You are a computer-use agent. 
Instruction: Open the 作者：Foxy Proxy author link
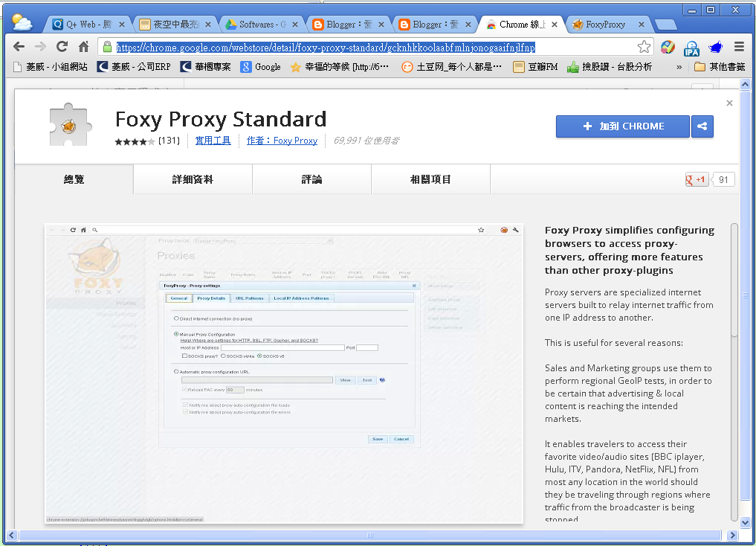click(282, 141)
